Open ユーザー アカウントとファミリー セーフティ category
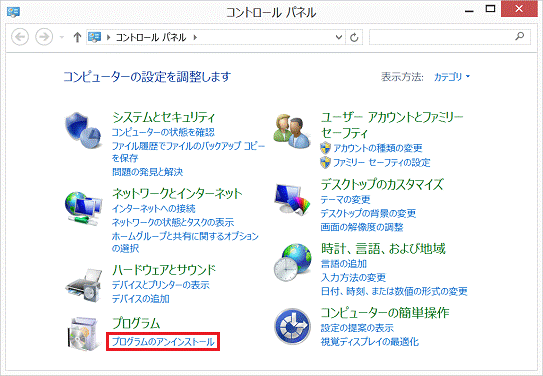543x376 pixels. pos(392,125)
